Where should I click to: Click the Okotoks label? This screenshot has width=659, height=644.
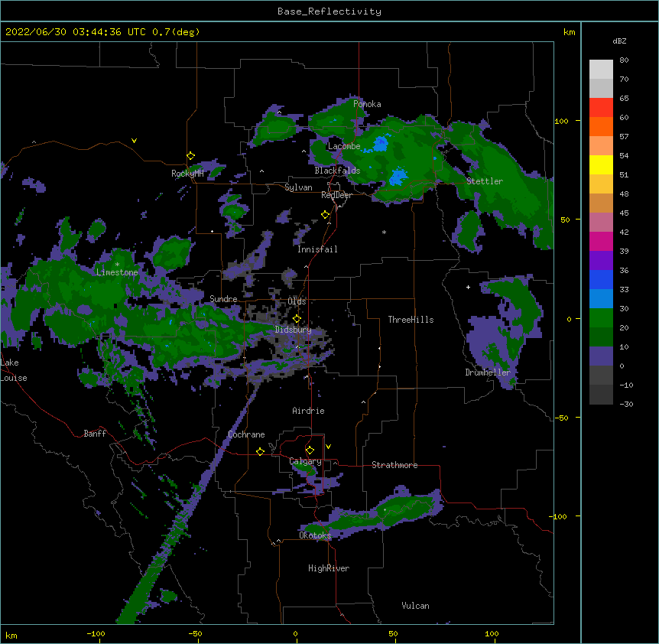click(x=315, y=535)
